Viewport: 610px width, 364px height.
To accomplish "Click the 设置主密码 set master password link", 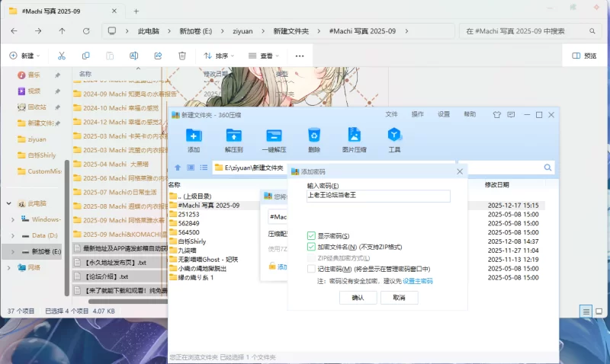I will pos(417,281).
